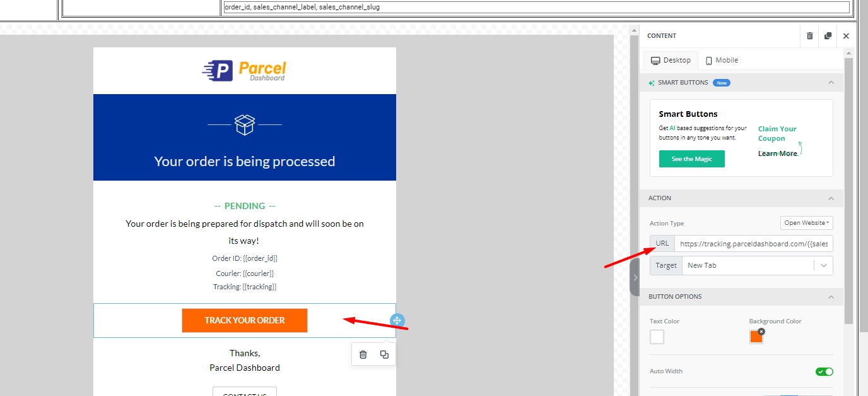Screen dimensions: 868x396
Task: Select the Desktop tab
Action: pos(671,60)
